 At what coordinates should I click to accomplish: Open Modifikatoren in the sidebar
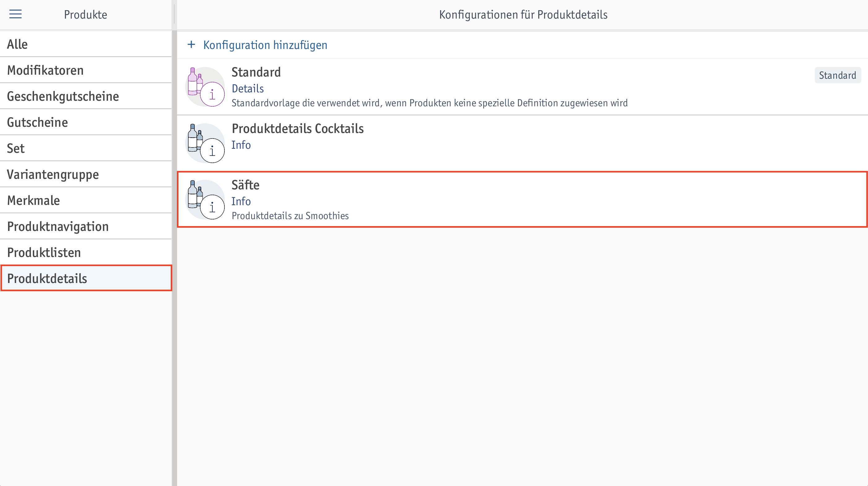coord(86,70)
